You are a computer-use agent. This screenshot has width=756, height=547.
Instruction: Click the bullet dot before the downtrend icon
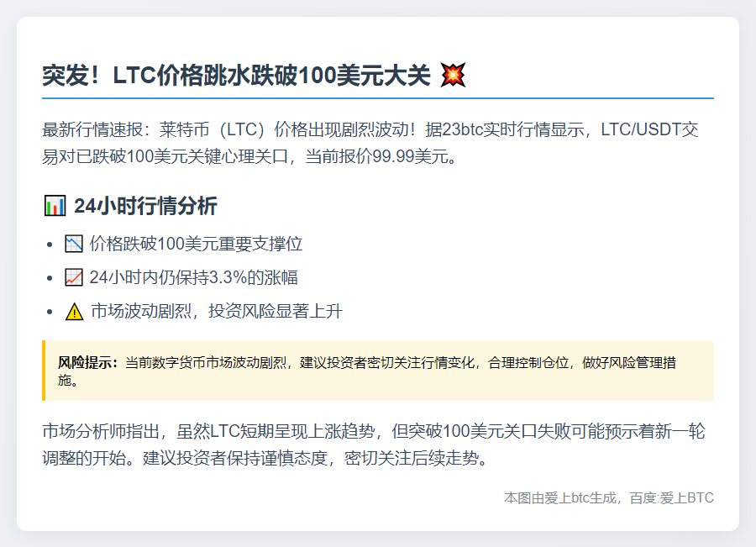50,245
